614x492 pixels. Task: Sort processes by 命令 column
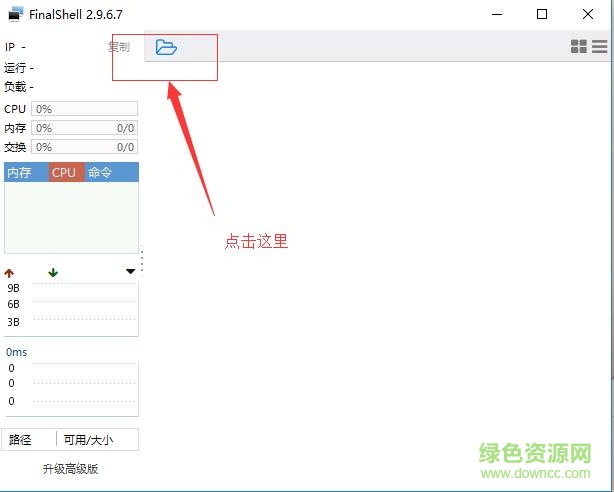tap(112, 172)
